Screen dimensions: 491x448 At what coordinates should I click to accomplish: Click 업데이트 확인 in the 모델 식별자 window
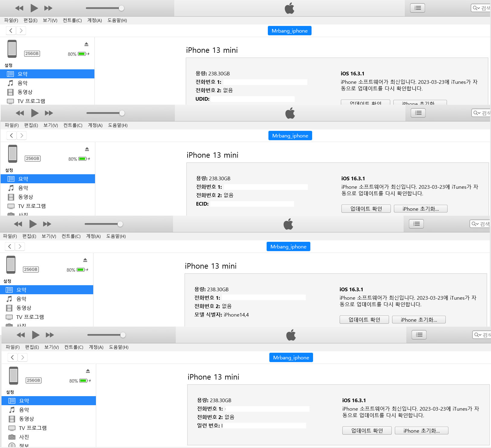click(x=364, y=320)
